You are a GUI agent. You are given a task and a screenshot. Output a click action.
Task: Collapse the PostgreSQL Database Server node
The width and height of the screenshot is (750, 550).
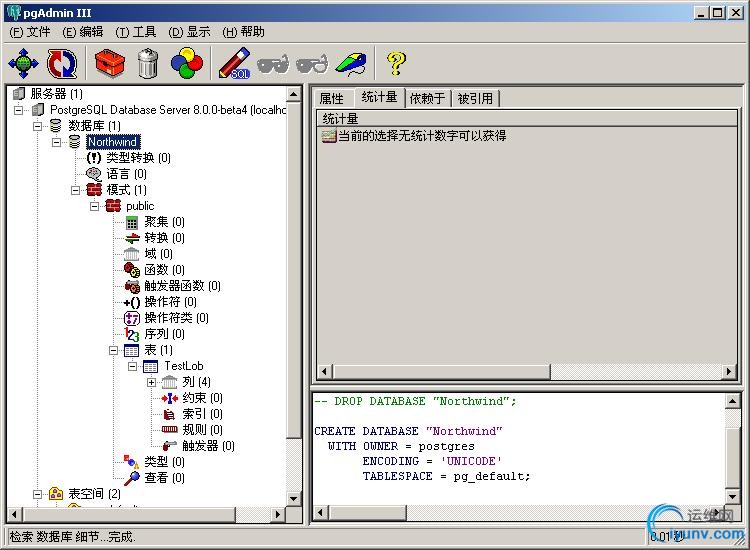pos(18,110)
